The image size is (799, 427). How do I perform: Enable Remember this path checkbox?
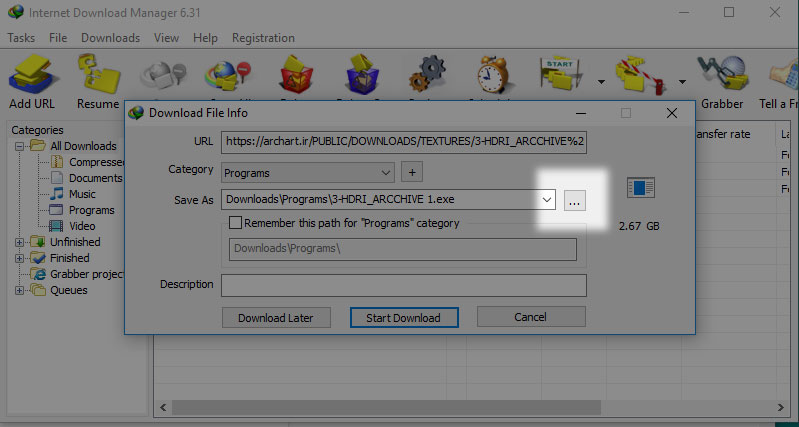click(x=235, y=223)
